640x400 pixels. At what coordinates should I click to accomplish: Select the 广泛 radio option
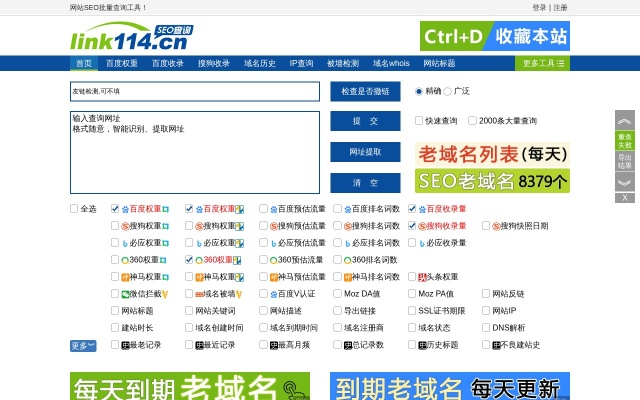tap(448, 91)
